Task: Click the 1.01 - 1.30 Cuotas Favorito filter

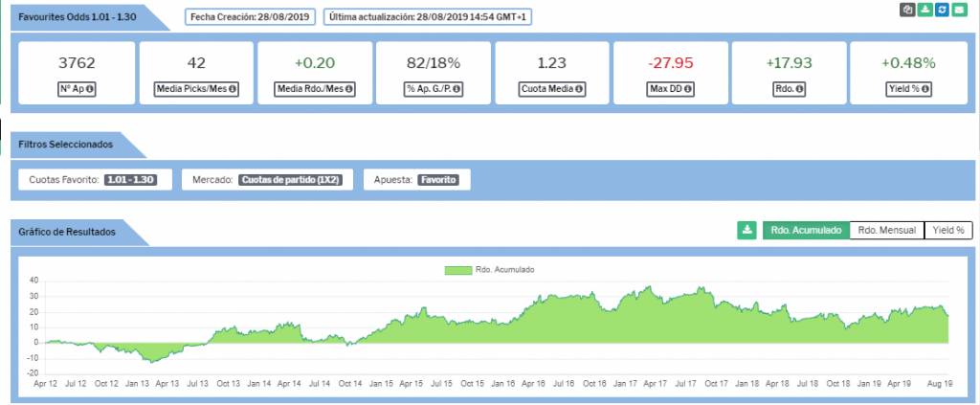Action: (133, 179)
